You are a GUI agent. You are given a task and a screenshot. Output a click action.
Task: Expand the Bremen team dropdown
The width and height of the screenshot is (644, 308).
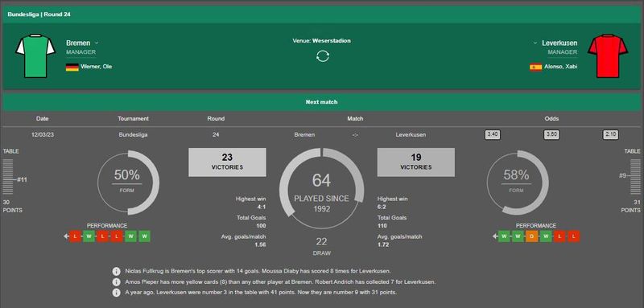[x=97, y=43]
